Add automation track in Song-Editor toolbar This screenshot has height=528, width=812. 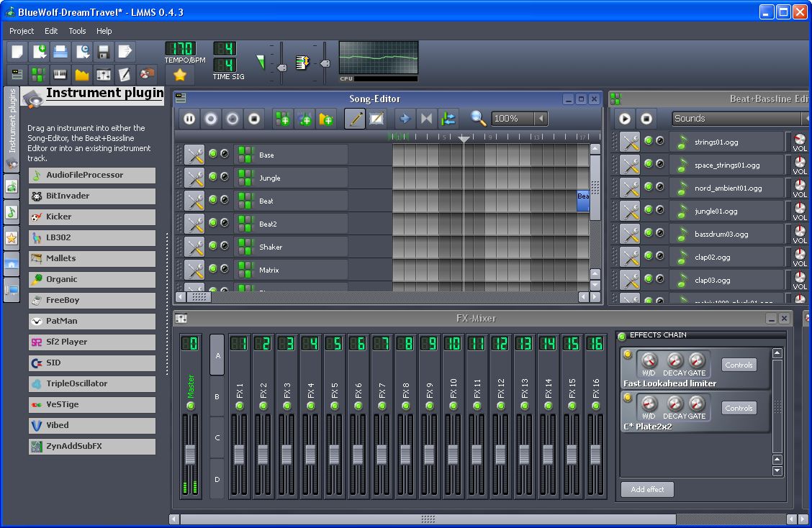pyautogui.click(x=326, y=119)
